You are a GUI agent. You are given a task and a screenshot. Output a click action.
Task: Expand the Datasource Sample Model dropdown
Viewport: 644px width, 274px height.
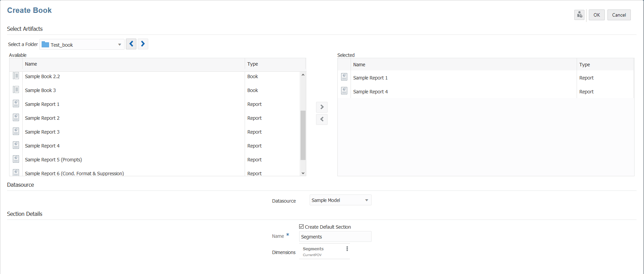[367, 200]
